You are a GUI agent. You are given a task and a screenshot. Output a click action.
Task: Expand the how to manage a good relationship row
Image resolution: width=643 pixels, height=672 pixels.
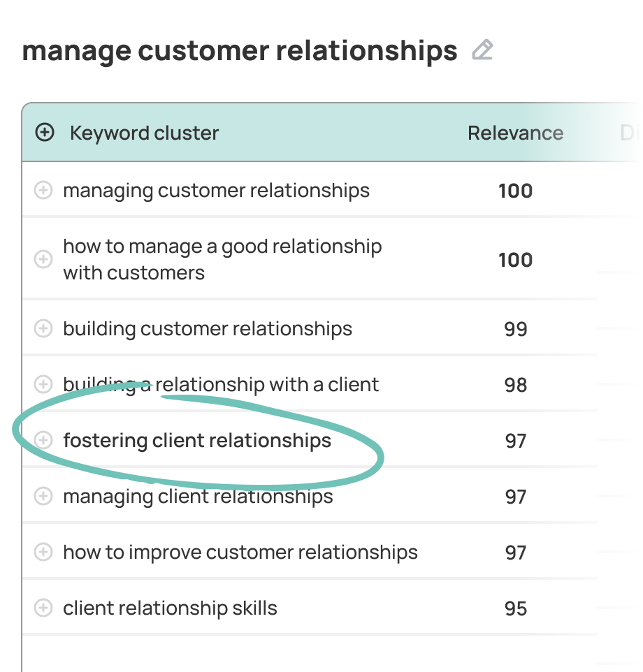point(43,259)
